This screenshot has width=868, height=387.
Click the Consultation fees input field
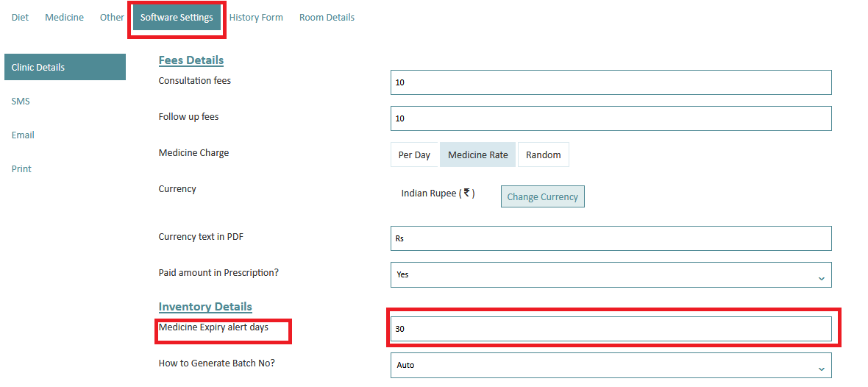611,82
